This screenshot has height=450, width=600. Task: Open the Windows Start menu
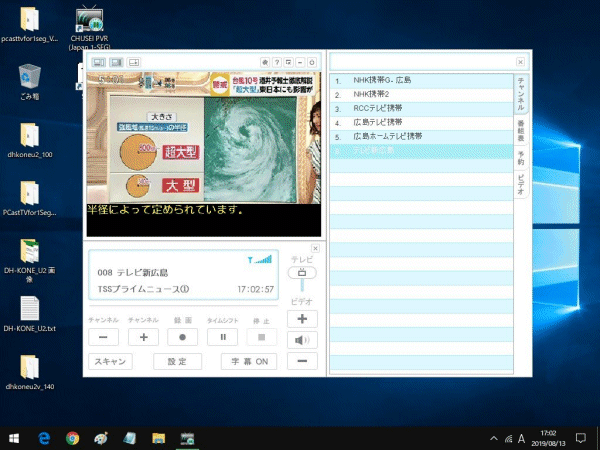[x=14, y=438]
